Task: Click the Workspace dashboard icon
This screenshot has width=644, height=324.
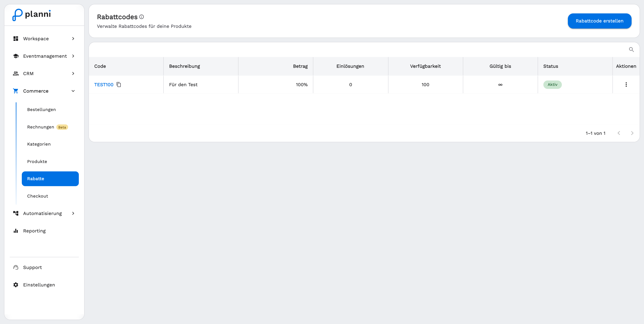Action: [x=16, y=39]
